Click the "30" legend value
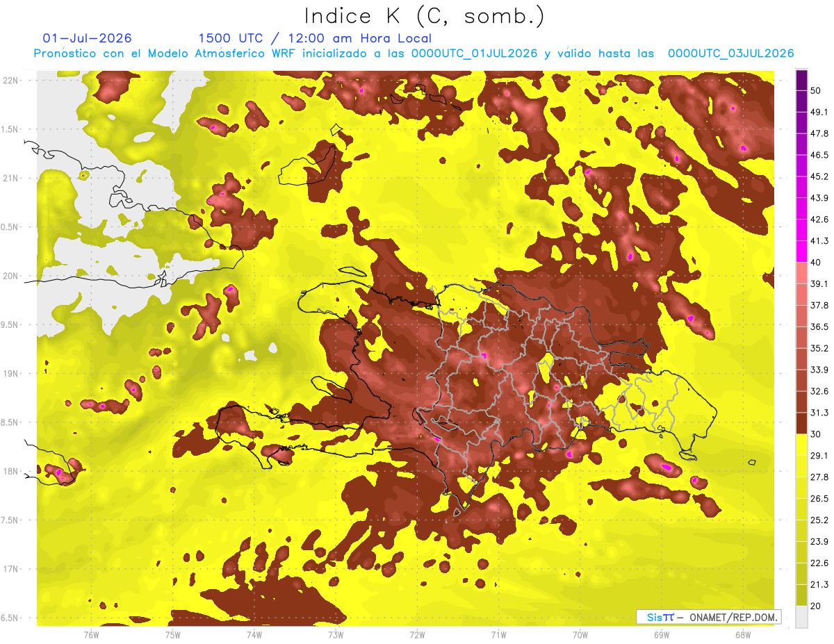 [x=816, y=434]
